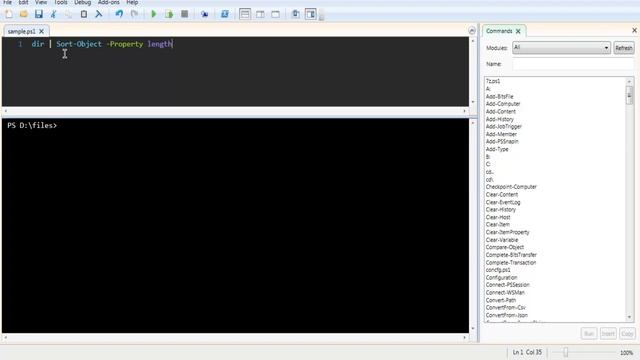Adjust the zoom slider in status bar

pos(566,352)
